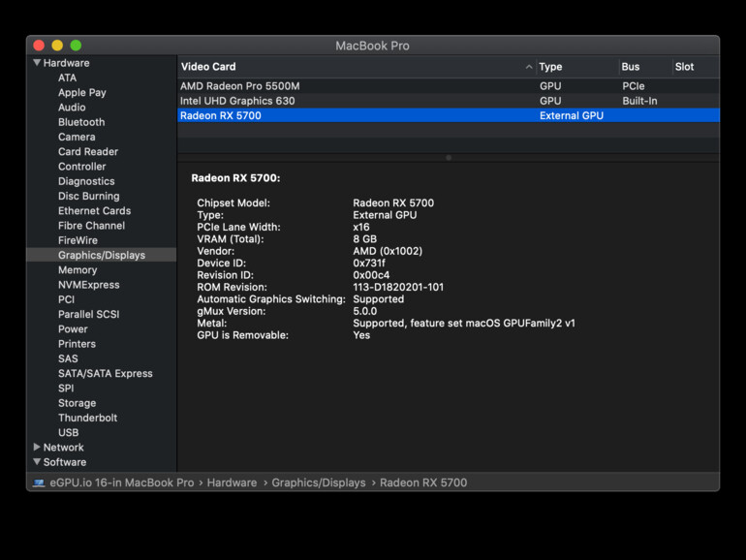
Task: Open the Controller category
Action: (81, 166)
